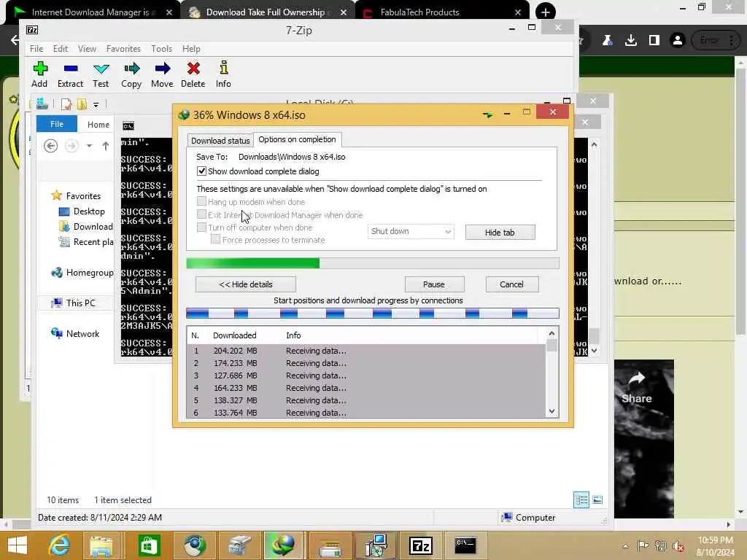Select connection row 1 with 204.202 MB

pyautogui.click(x=366, y=351)
